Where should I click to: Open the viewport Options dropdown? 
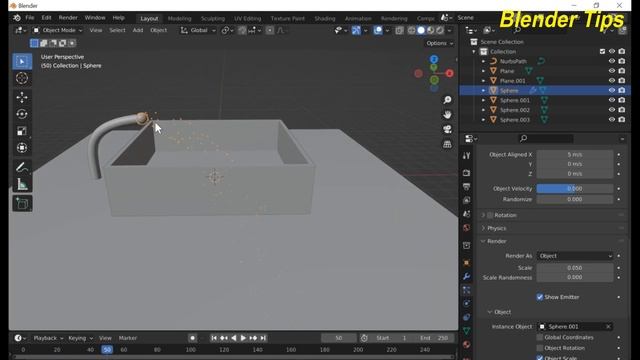439,43
